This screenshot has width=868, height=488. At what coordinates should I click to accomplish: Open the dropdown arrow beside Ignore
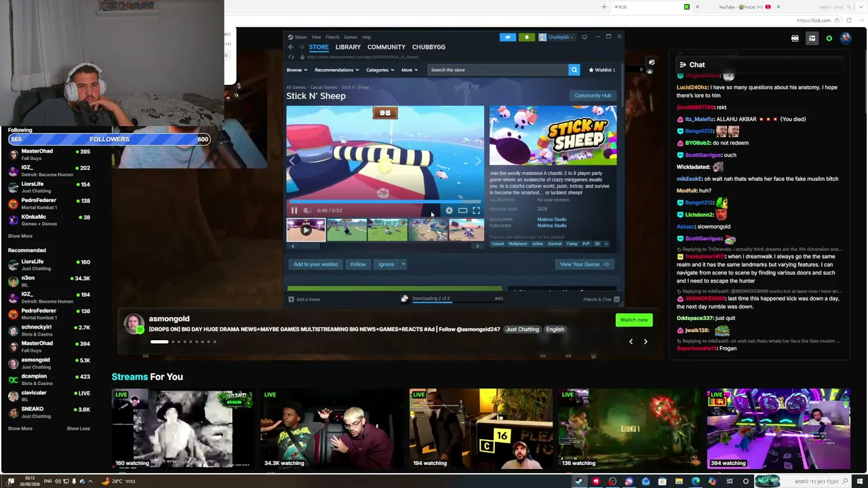[x=403, y=264]
